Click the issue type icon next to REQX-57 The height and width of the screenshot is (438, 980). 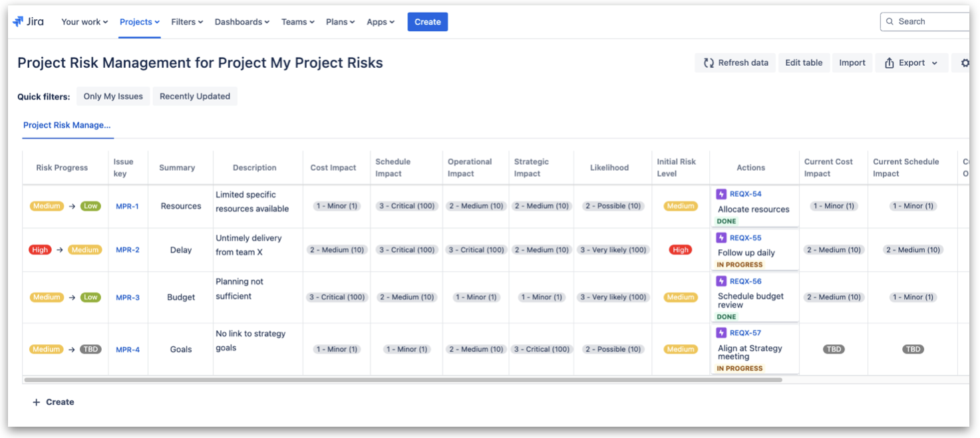(721, 332)
